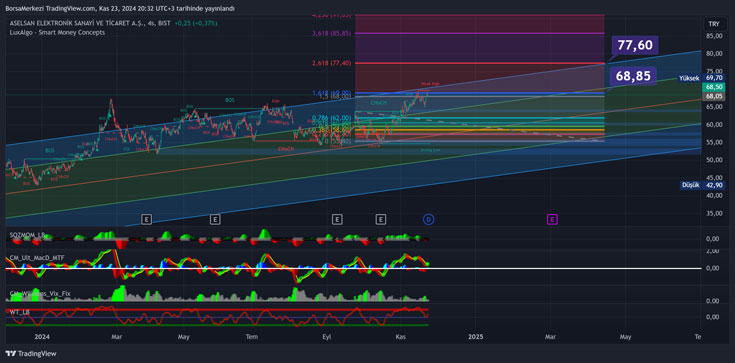Click the +0,25 (+0,37%) change value
Viewport: 735px width, 363px height.
click(x=195, y=23)
